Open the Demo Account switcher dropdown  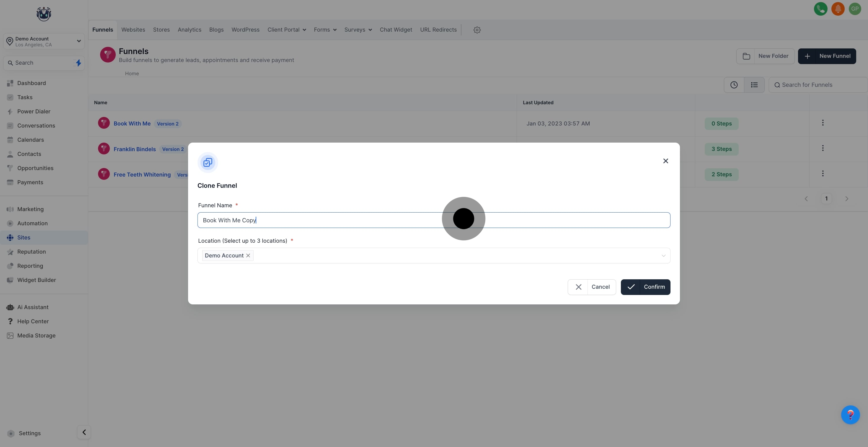point(44,41)
